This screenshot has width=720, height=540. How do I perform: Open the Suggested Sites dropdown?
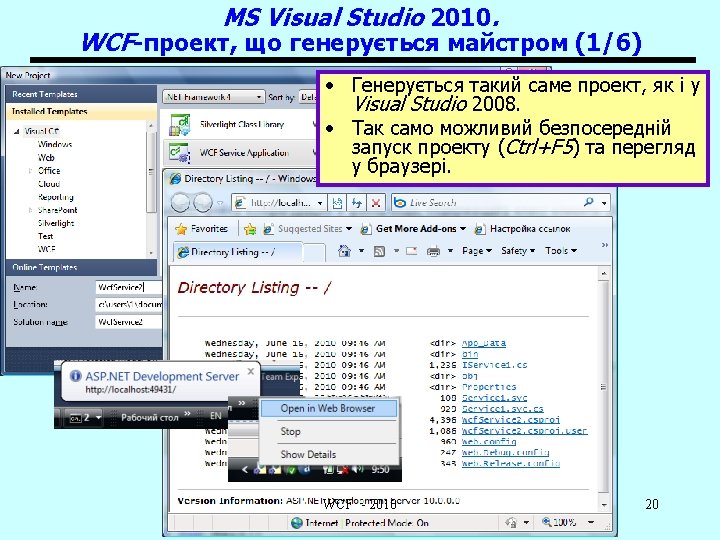[x=349, y=229]
